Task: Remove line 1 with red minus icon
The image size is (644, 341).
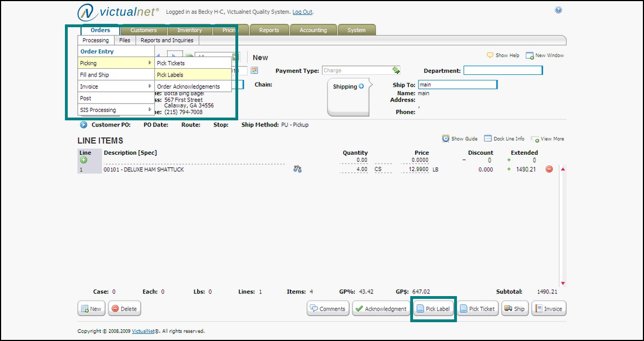Action: click(x=549, y=169)
